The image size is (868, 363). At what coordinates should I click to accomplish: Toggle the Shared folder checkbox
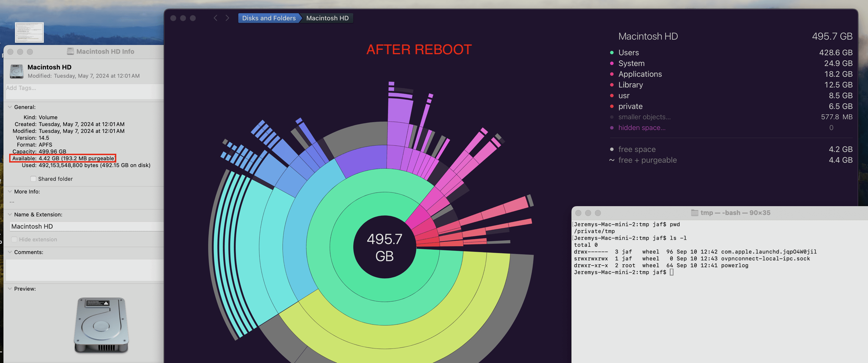pos(33,179)
